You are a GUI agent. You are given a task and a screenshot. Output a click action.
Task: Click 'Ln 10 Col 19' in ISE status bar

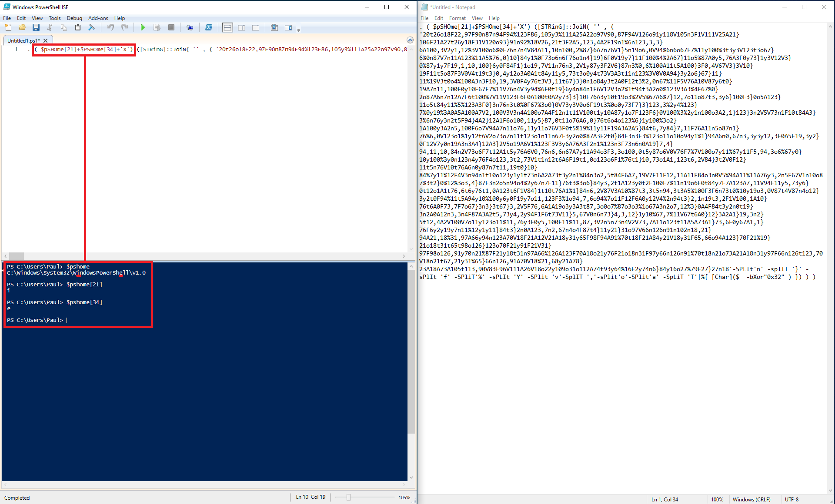[x=311, y=497]
